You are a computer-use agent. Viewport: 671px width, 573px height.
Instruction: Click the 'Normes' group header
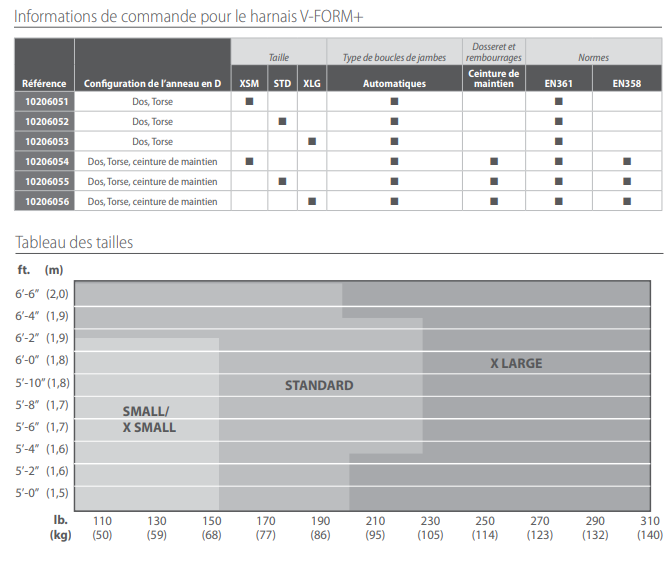(x=593, y=58)
